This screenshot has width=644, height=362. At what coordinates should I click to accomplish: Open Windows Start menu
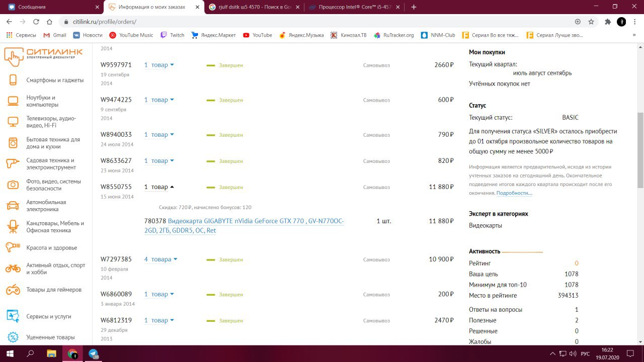pos(10,353)
